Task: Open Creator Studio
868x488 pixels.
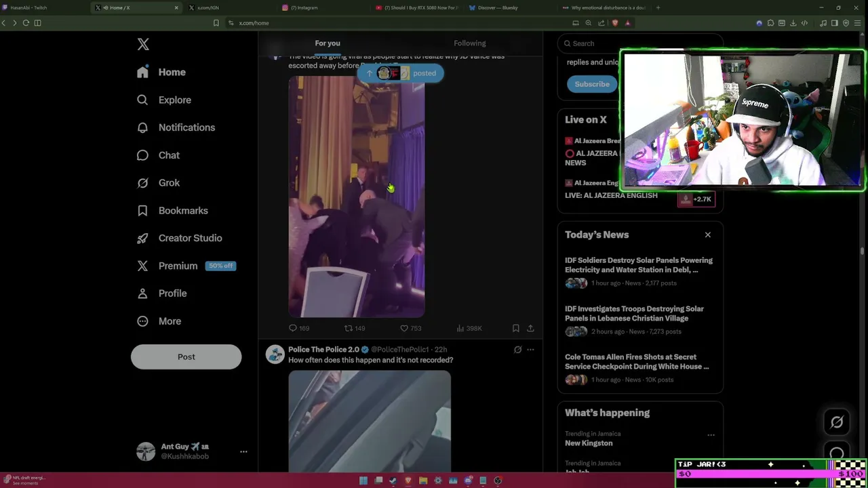Action: click(179, 238)
